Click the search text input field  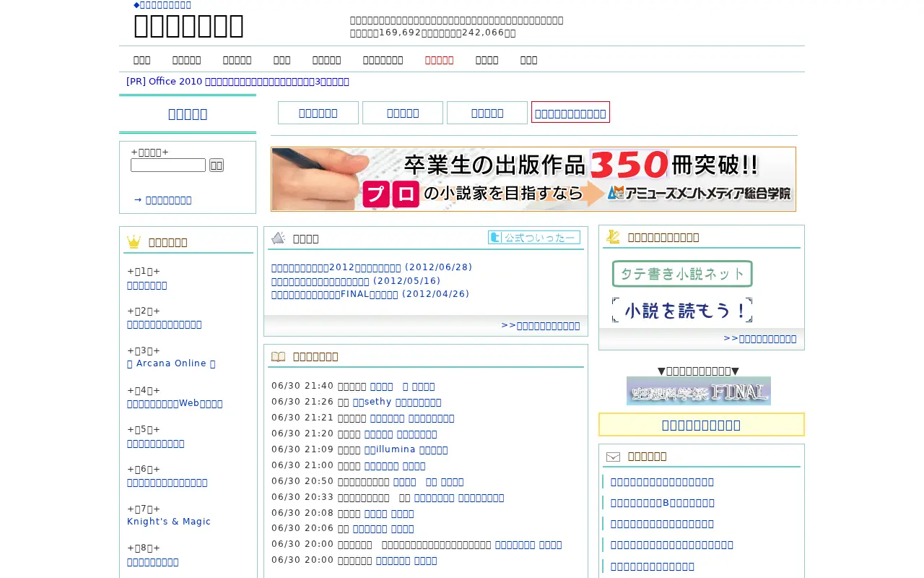tap(168, 165)
